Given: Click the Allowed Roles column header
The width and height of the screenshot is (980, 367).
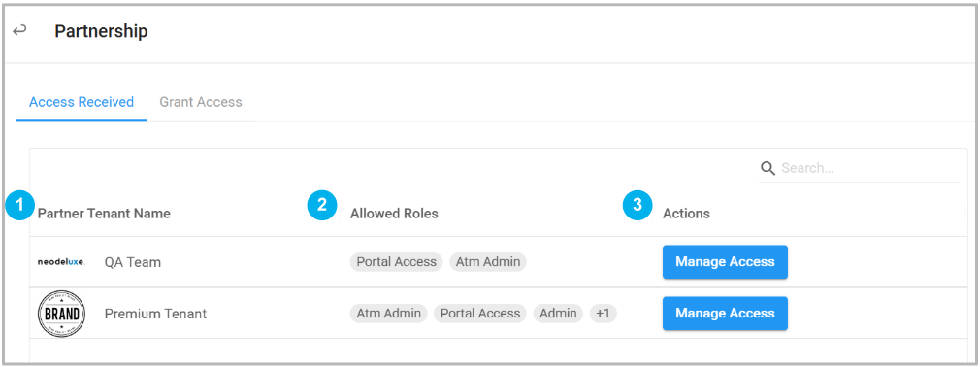Looking at the screenshot, I should coord(394,214).
